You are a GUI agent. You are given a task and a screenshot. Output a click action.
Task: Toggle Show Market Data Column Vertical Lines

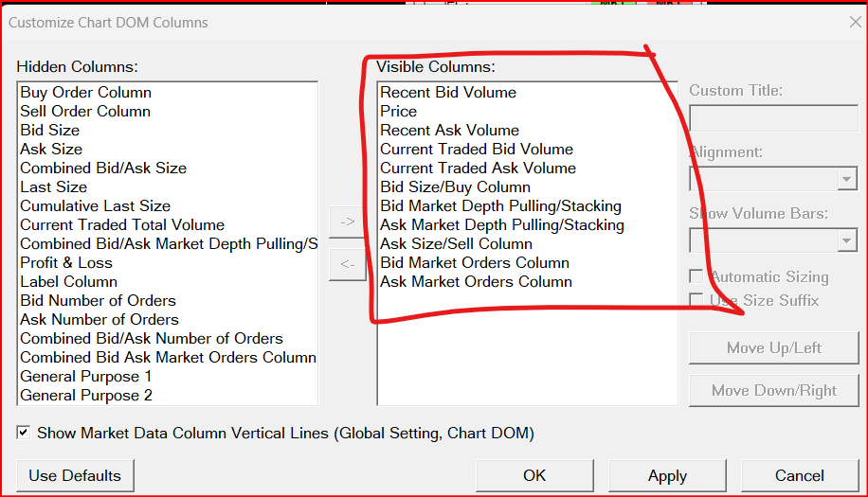coord(24,433)
